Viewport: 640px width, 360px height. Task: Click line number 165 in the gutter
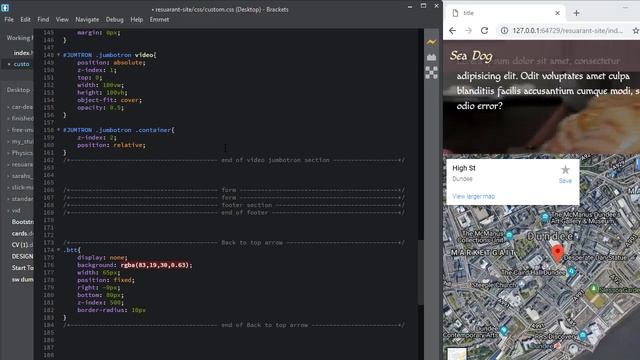49,182
